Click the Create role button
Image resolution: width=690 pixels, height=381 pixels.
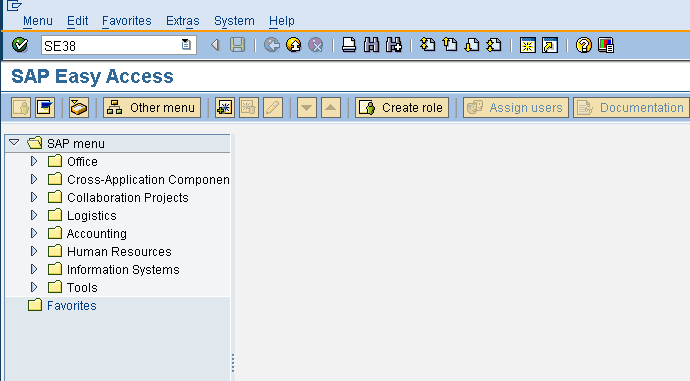coord(402,107)
